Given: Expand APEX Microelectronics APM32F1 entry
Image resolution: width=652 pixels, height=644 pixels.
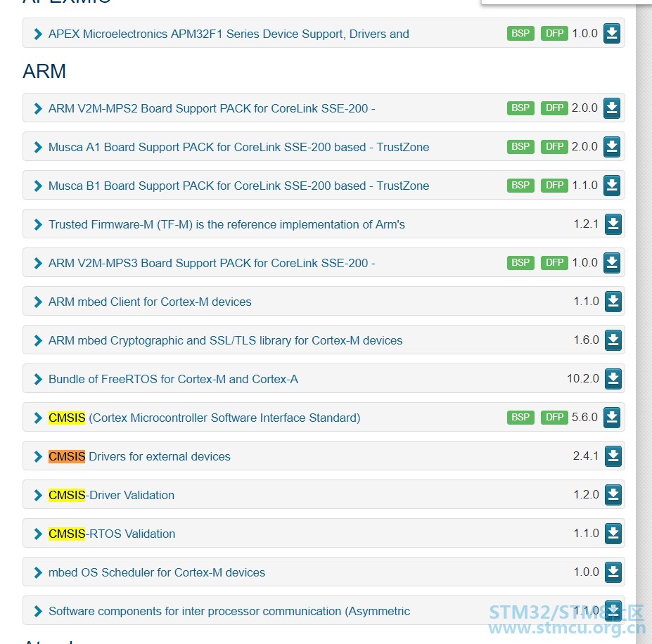Looking at the screenshot, I should pos(38,34).
